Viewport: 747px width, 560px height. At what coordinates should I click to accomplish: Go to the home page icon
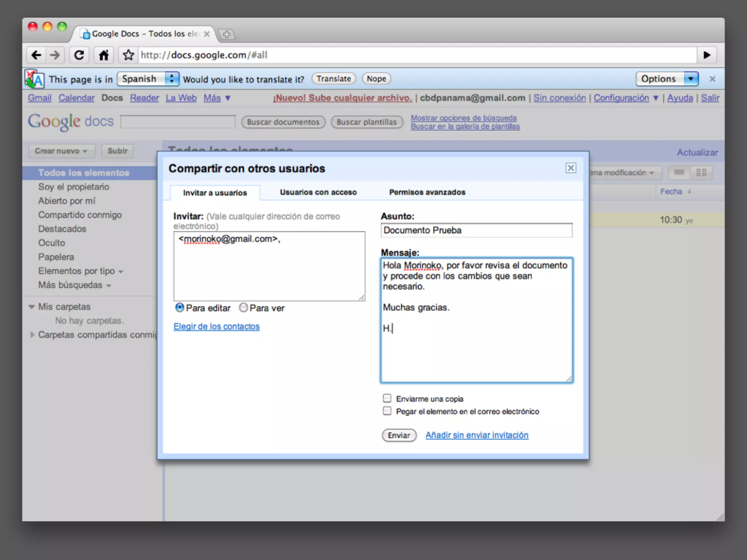(x=104, y=55)
